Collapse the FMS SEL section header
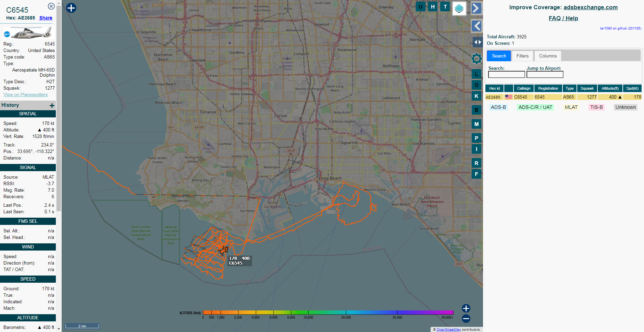644x332 pixels. 28,221
